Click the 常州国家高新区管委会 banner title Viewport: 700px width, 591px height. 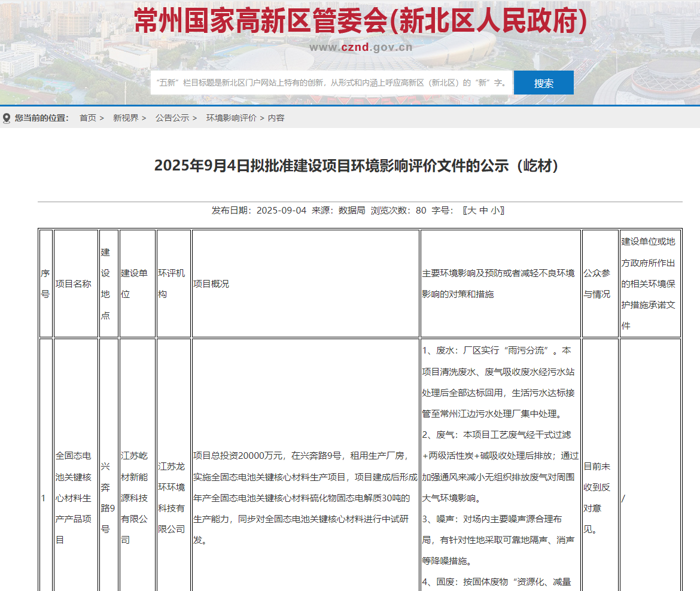point(360,20)
